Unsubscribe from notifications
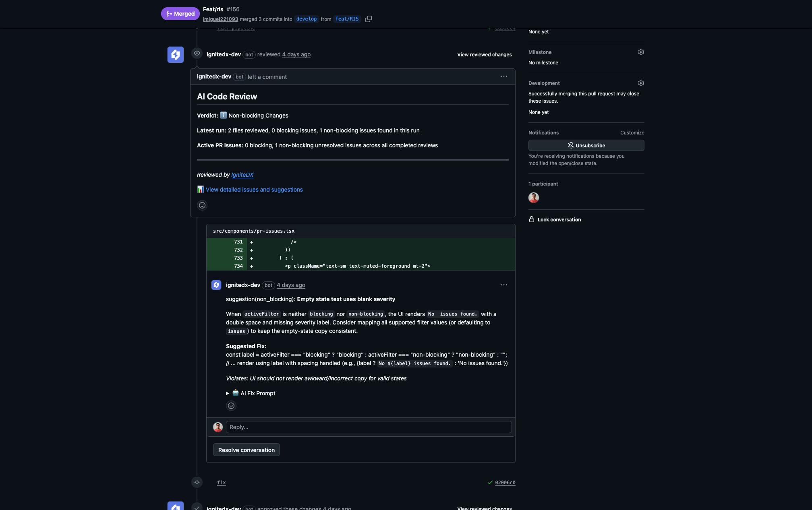This screenshot has height=510, width=812. coord(586,145)
